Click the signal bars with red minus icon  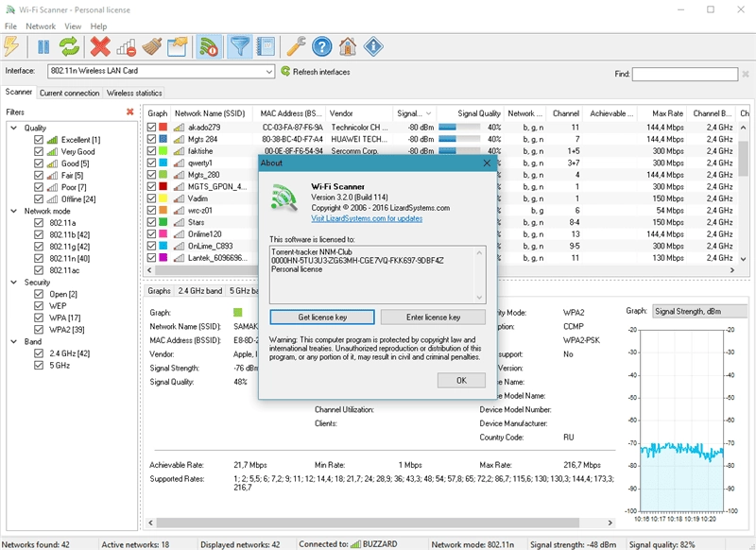(127, 47)
